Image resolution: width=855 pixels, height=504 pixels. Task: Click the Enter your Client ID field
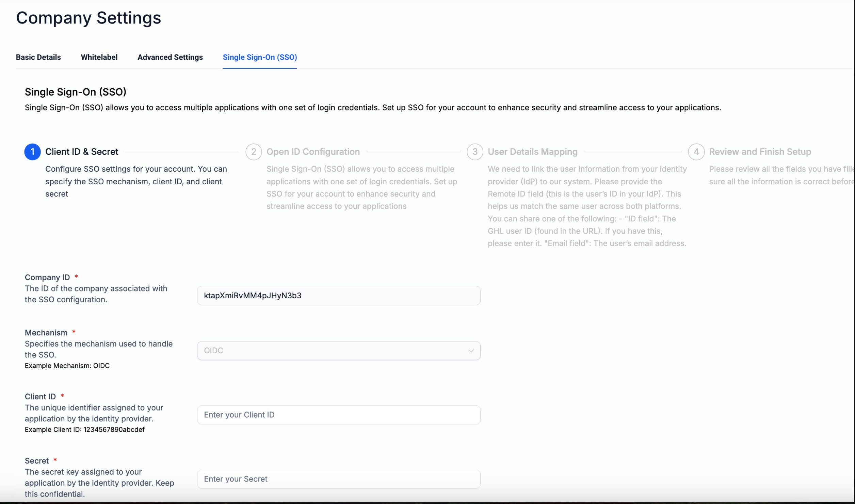coord(338,415)
